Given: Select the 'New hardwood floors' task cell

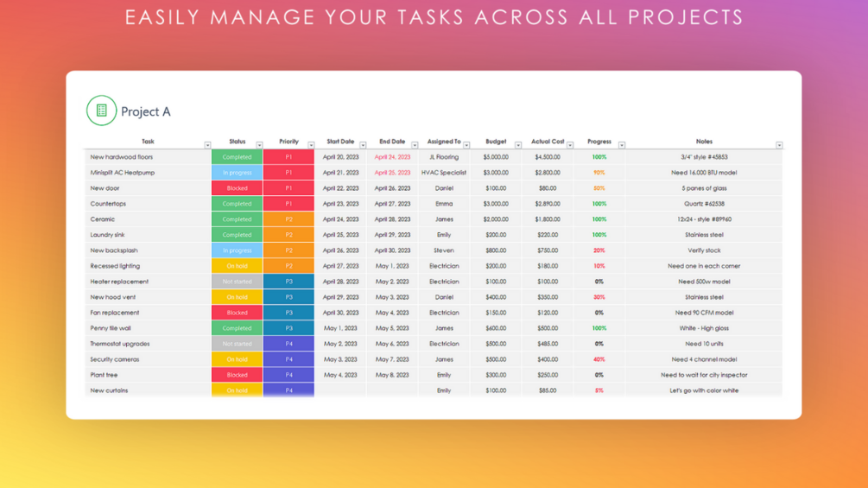Looking at the screenshot, I should (x=148, y=157).
